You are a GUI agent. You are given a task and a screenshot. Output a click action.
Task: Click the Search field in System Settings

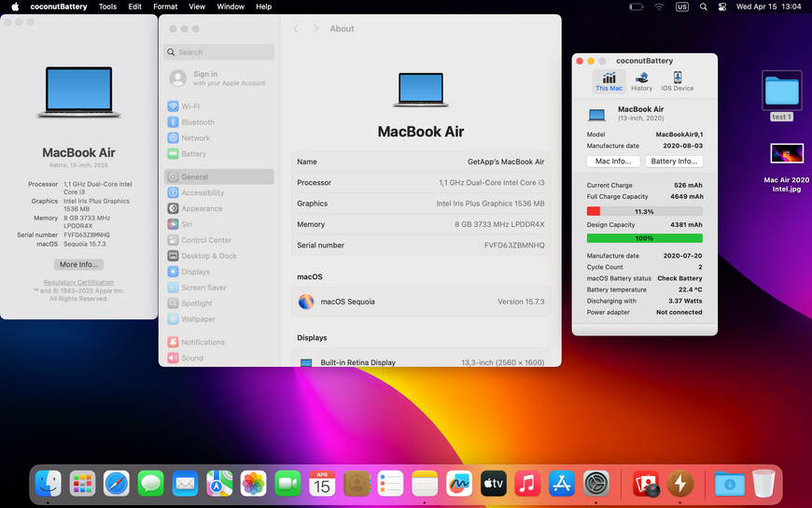pos(219,52)
